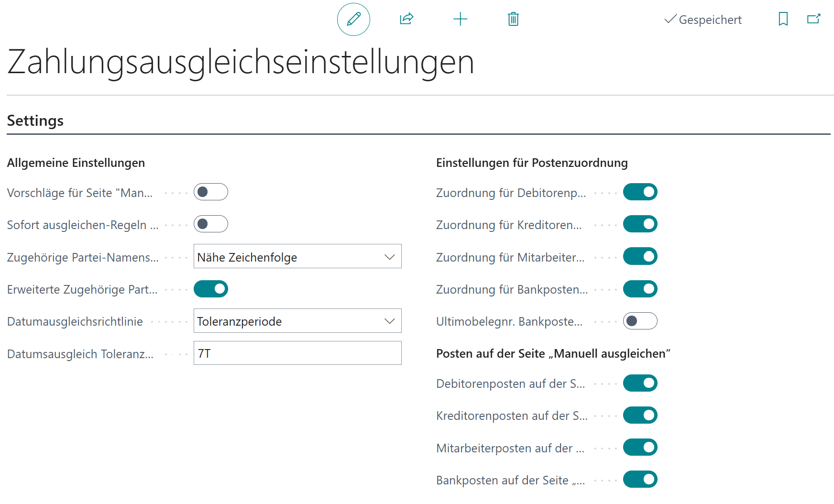
Task: Open page in new window icon
Action: (x=813, y=19)
